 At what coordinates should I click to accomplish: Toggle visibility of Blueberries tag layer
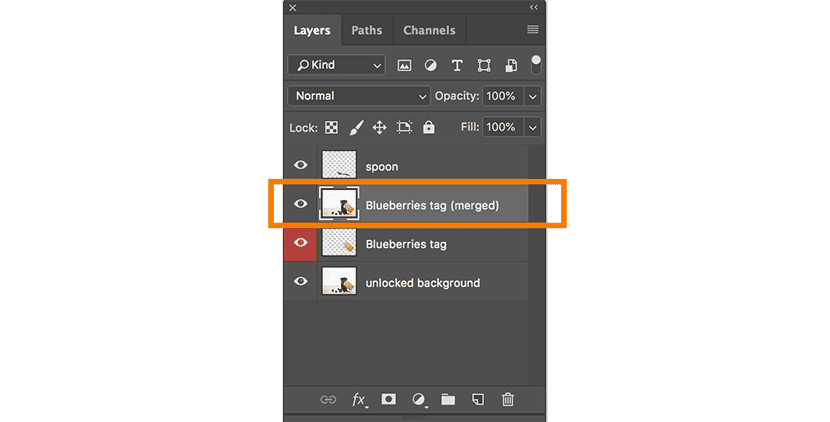pos(300,243)
